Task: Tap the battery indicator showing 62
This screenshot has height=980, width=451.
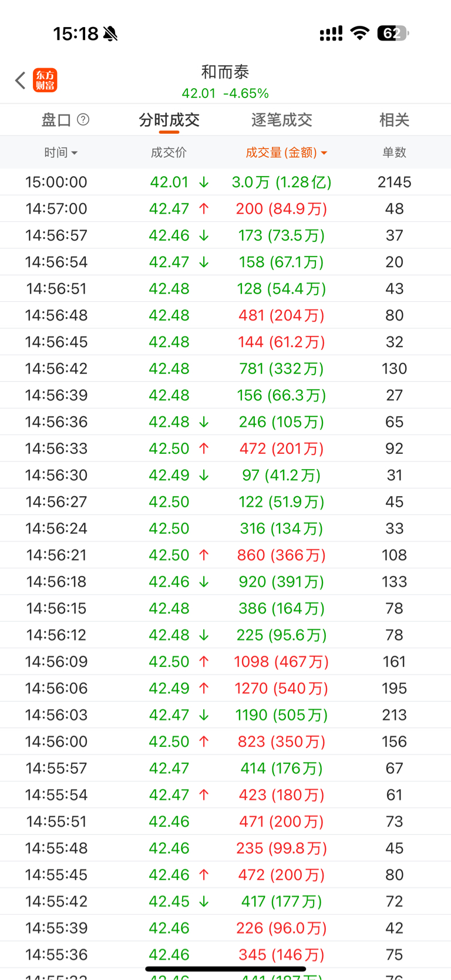Action: (x=392, y=33)
